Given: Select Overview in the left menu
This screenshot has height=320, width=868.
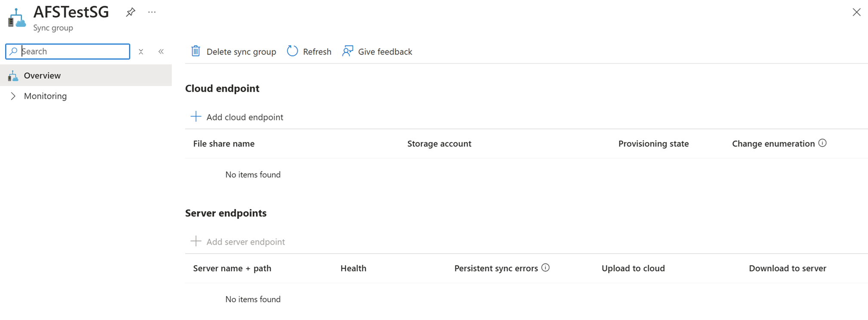Looking at the screenshot, I should 42,75.
